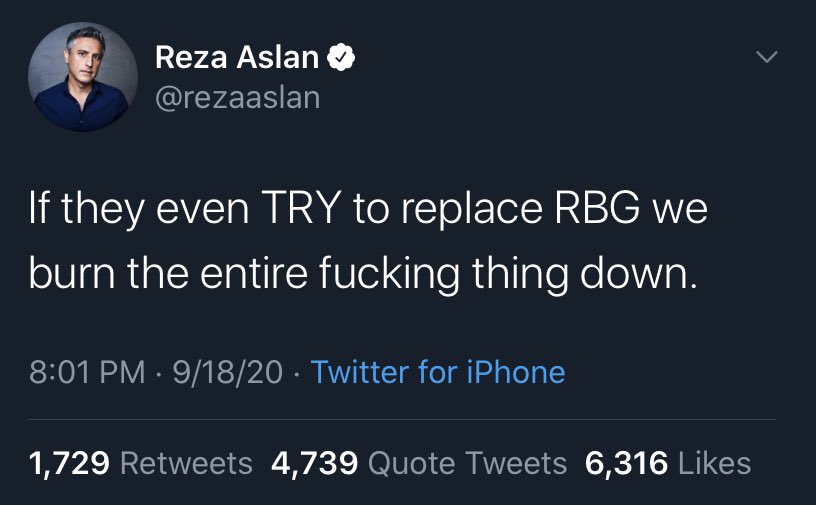Click the 4,739 quote tweet count
This screenshot has width=816, height=505.
(315, 463)
